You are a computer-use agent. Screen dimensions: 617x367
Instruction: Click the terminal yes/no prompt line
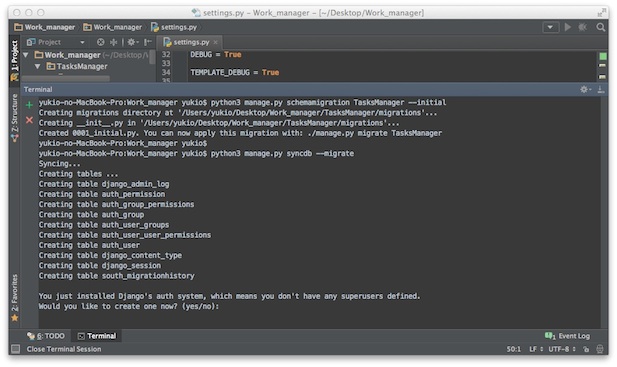pos(129,306)
